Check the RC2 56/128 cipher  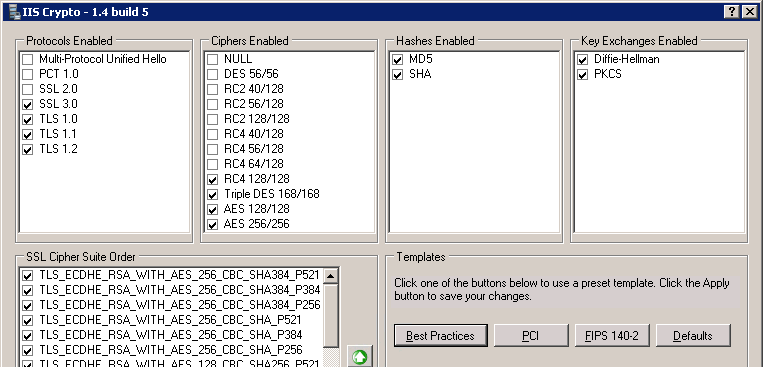[x=213, y=105]
